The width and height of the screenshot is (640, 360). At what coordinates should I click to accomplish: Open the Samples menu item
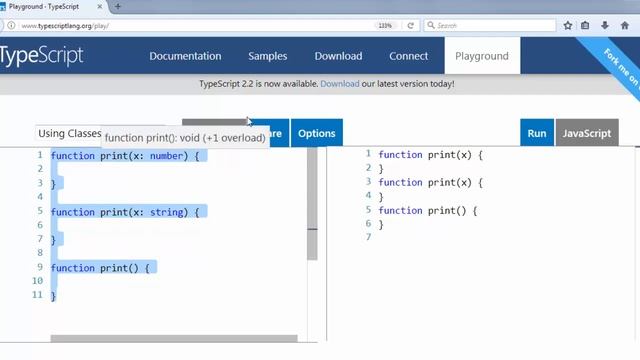[267, 56]
